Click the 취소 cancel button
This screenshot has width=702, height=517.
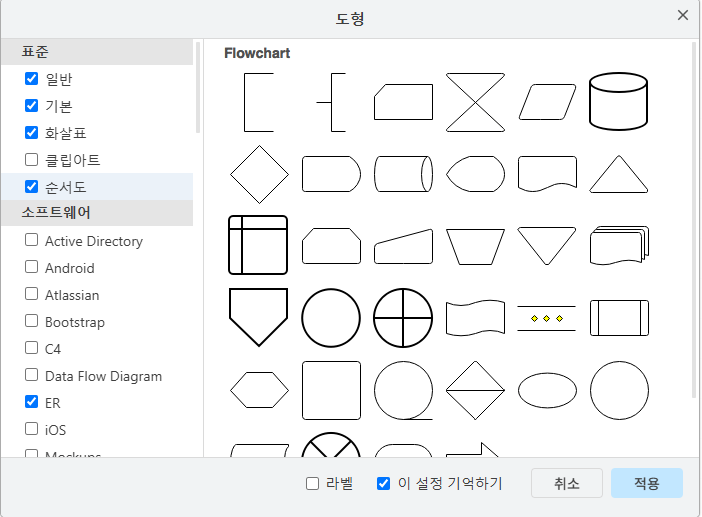coord(567,483)
